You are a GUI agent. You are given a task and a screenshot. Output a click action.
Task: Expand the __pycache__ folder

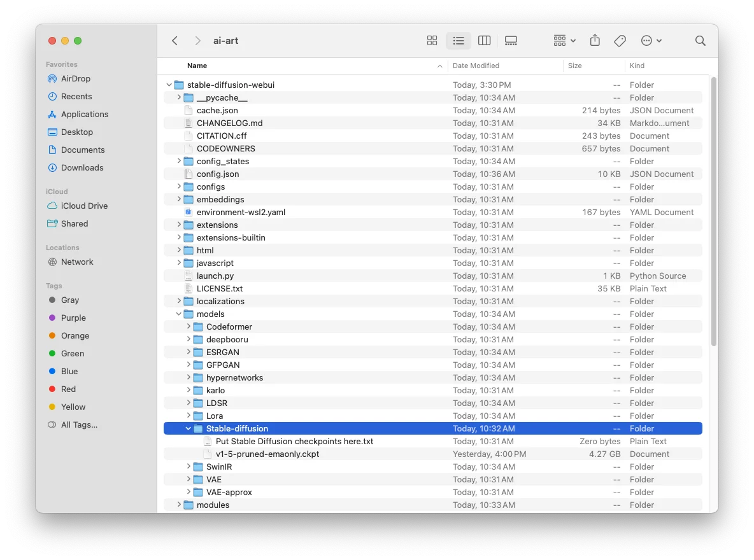(x=179, y=97)
